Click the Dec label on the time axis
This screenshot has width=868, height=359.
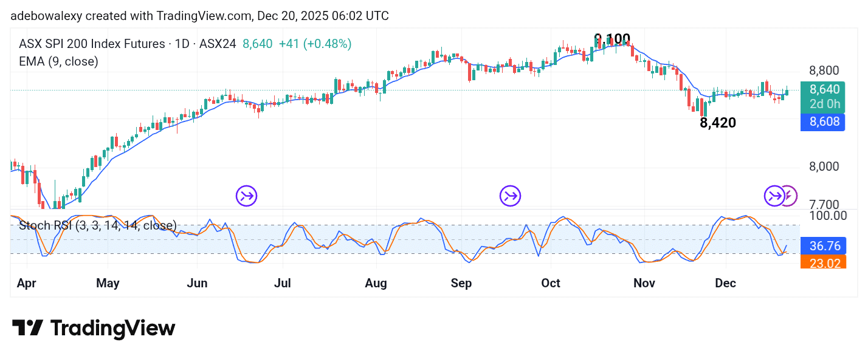725,283
